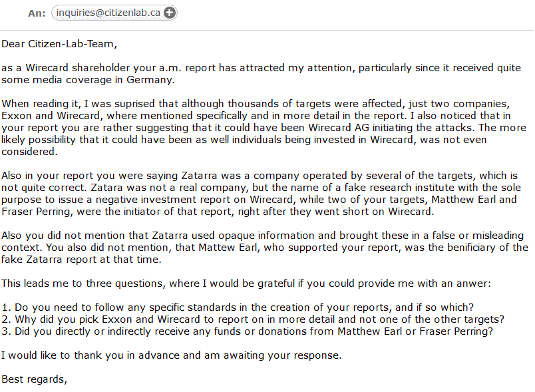Click question 1 about specific standards
The image size is (535, 392).
tap(237, 307)
